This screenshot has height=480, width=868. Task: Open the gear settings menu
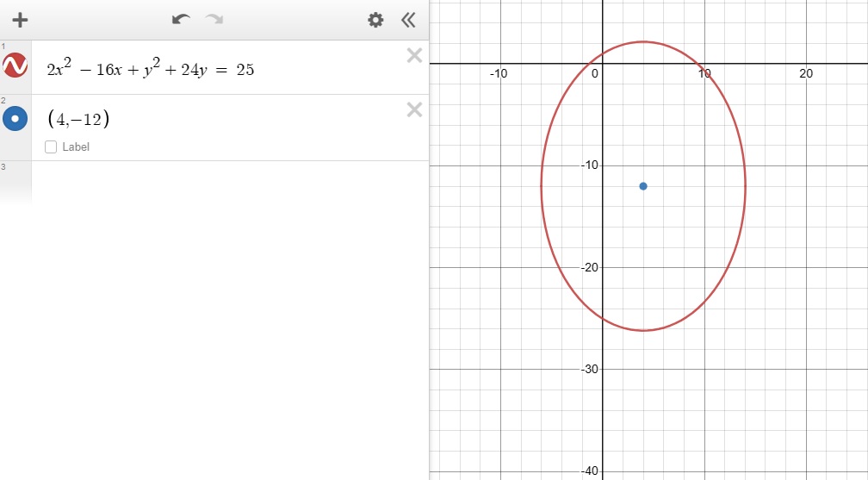[375, 20]
